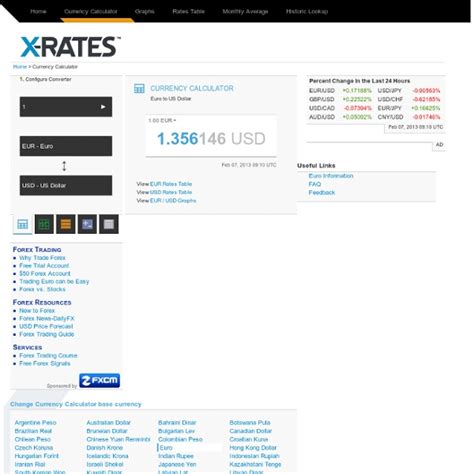Choose Indian Rupee as base currency
Screen dimensions: 474x474
176,456
